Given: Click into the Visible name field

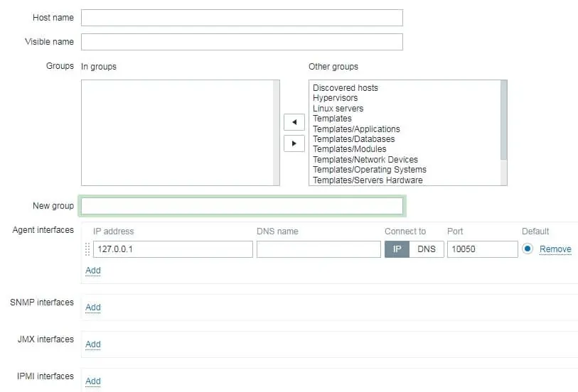Looking at the screenshot, I should click(242, 42).
